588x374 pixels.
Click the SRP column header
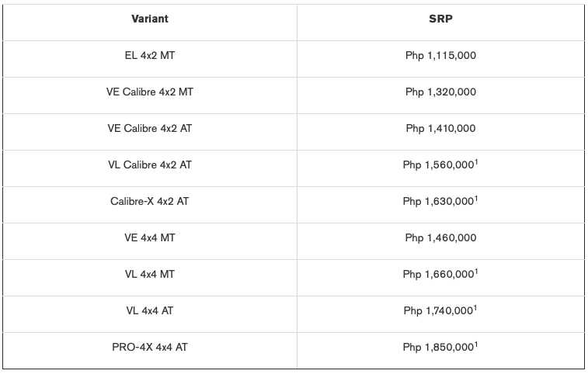440,19
